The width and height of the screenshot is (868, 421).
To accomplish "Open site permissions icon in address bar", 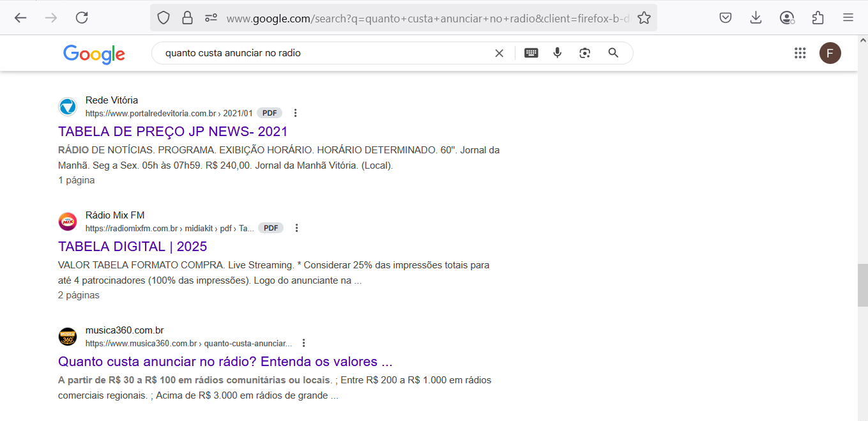I will 211,18.
